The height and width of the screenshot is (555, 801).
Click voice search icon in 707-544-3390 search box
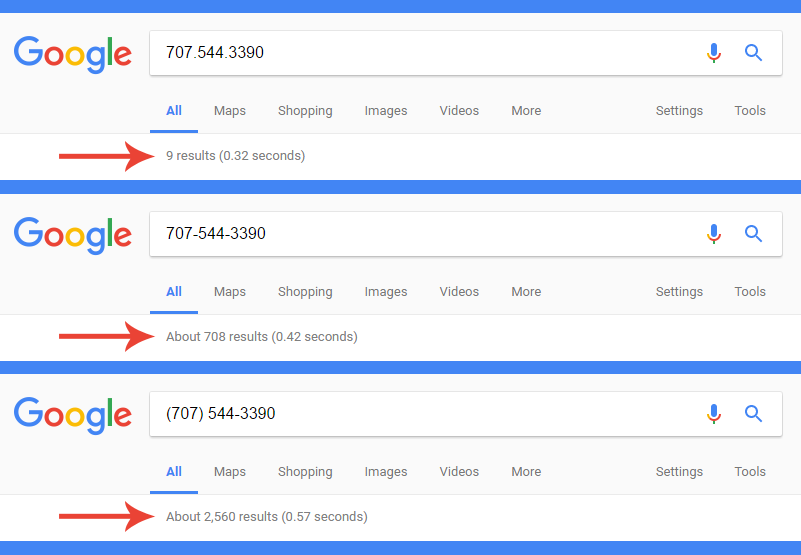714,234
